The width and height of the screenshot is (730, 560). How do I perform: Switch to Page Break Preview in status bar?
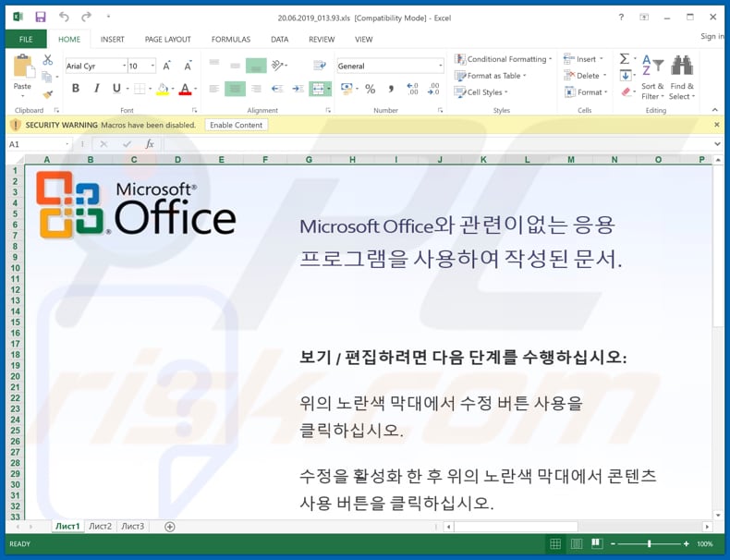tap(597, 543)
